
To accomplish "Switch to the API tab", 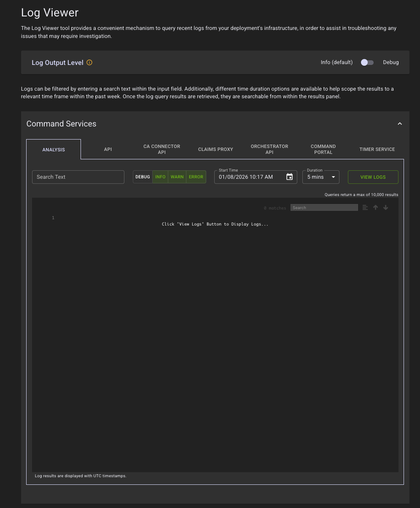I will (x=108, y=149).
